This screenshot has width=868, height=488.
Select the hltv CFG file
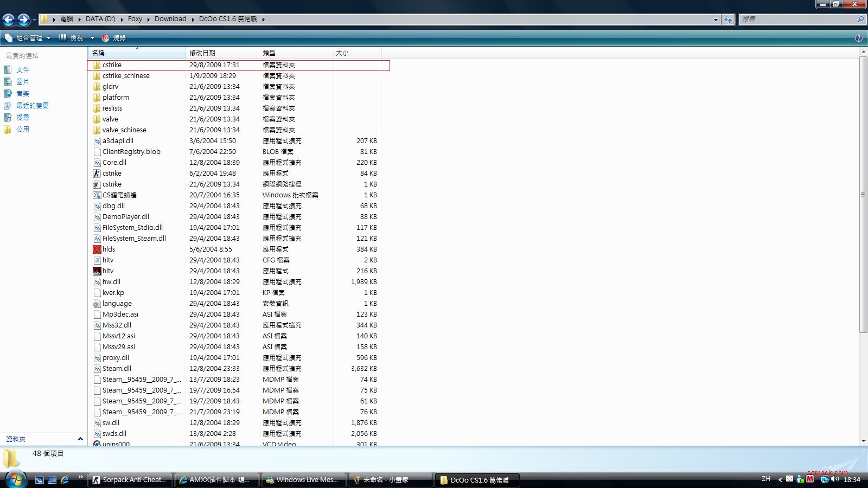(x=108, y=260)
